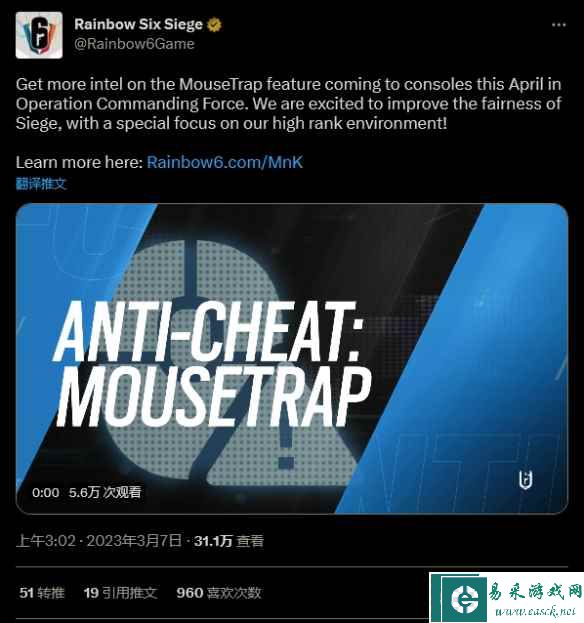
Task: Click the 0:00 video time indicator
Action: pyautogui.click(x=46, y=493)
